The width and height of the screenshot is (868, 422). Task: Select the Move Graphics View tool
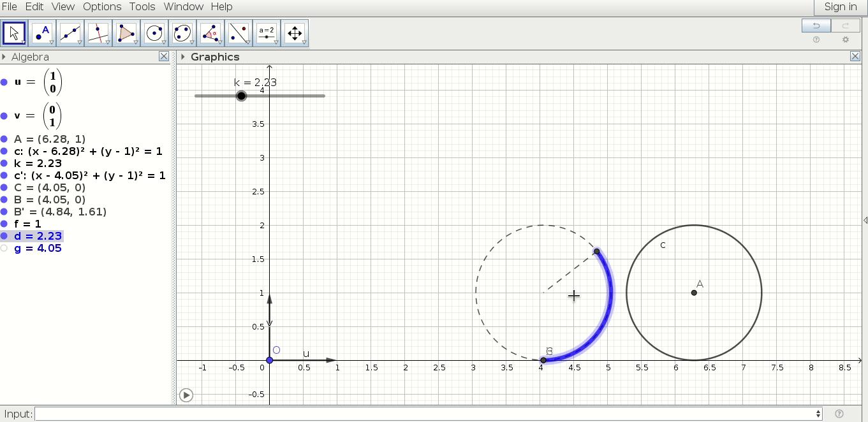[x=295, y=32]
